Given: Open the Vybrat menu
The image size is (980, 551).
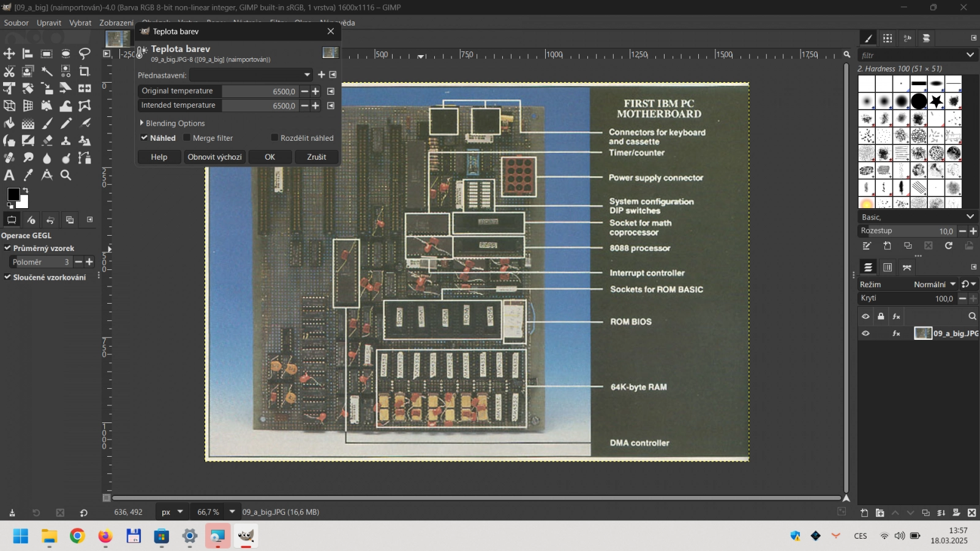Looking at the screenshot, I should [80, 23].
